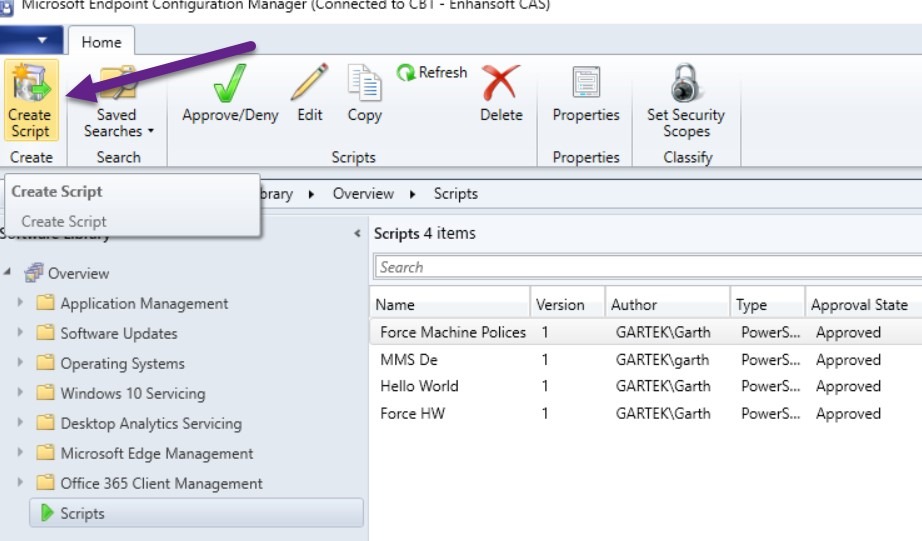Select the MMS De script row
The image size is (922, 541).
pos(646,359)
